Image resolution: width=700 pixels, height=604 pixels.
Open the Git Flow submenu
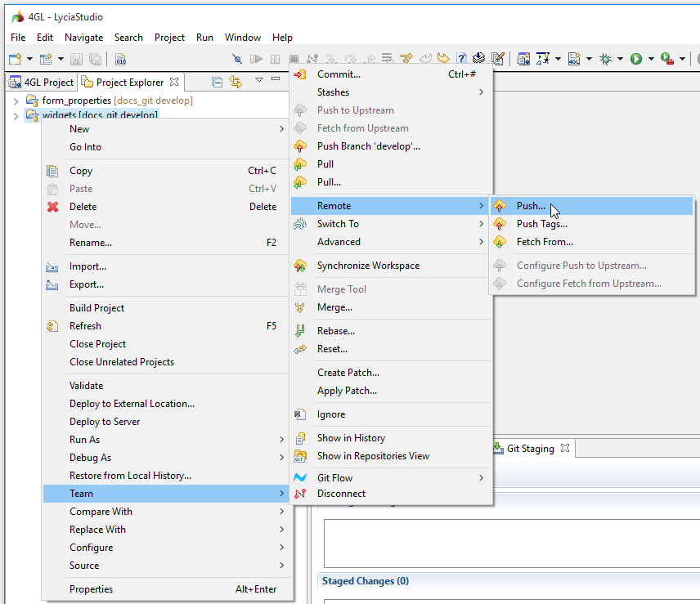(x=334, y=477)
